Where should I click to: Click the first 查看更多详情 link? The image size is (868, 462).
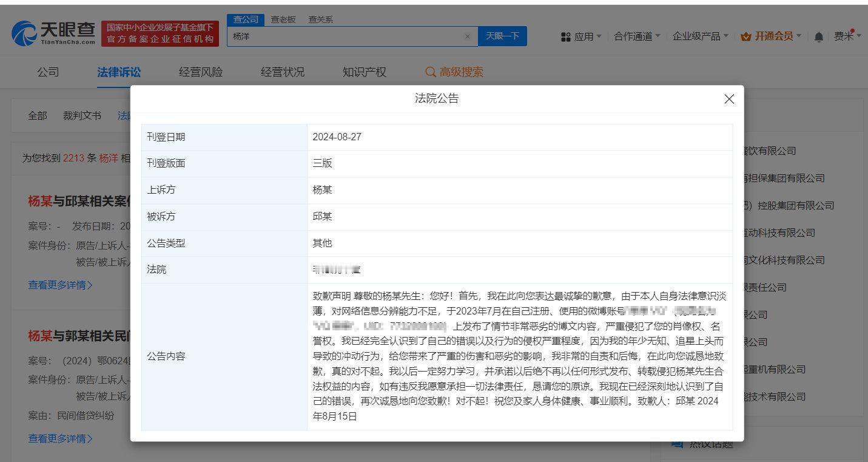click(x=60, y=284)
